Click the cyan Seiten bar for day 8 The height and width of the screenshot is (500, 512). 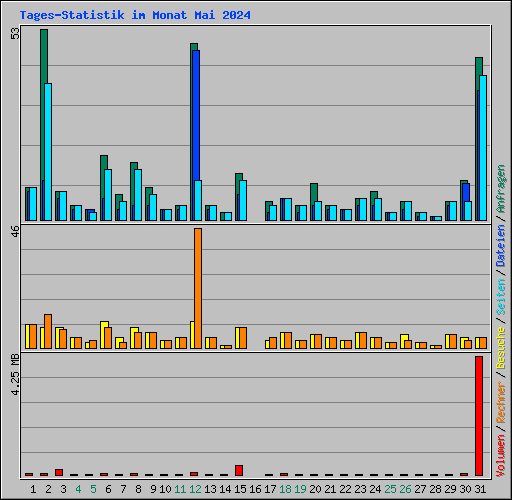138,195
